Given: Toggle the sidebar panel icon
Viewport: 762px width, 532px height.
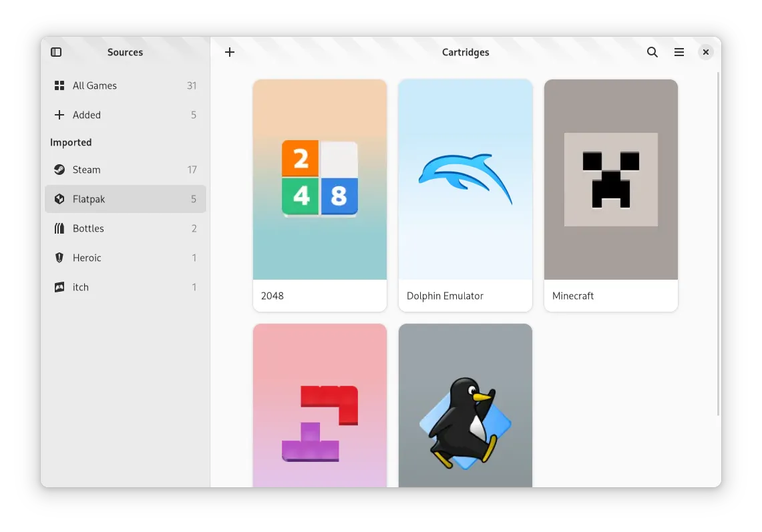Looking at the screenshot, I should click(56, 52).
